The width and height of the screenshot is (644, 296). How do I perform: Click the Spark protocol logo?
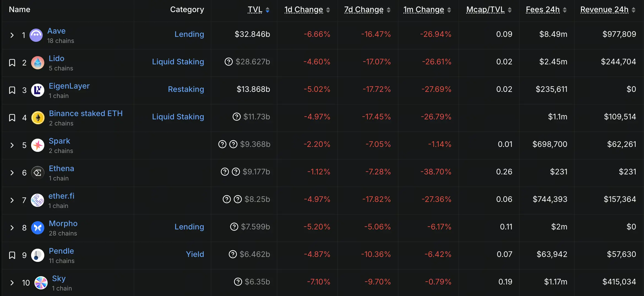pyautogui.click(x=38, y=145)
